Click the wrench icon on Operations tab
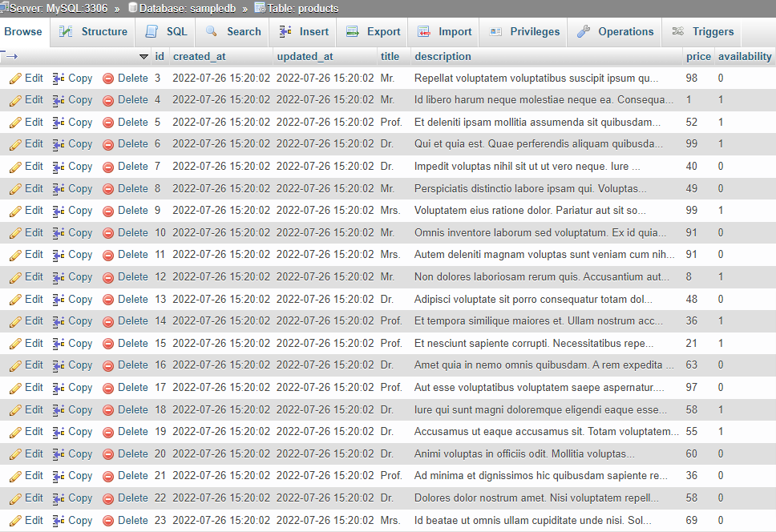Viewport: 776px width, 532px height. click(x=585, y=31)
